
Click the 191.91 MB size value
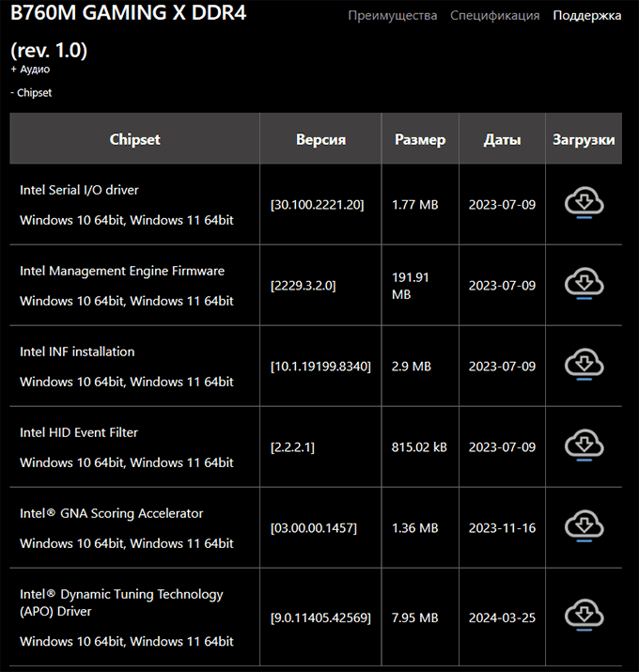[x=410, y=286]
